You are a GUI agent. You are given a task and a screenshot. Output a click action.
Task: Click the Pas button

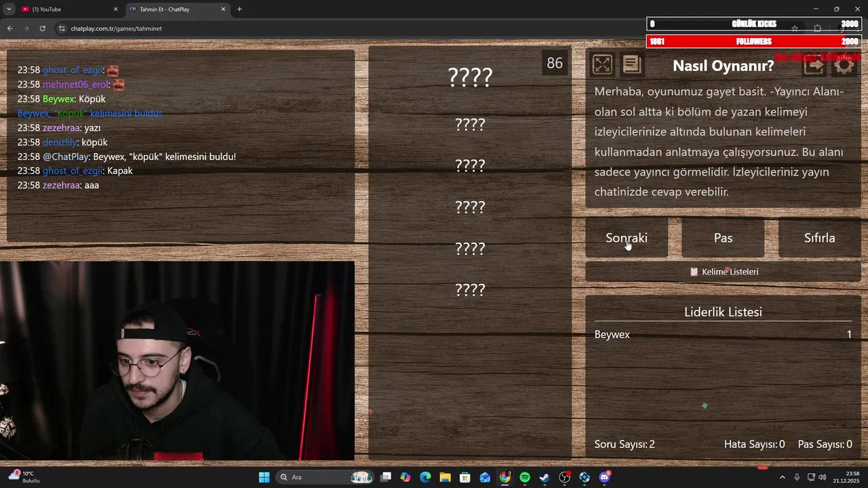click(723, 238)
